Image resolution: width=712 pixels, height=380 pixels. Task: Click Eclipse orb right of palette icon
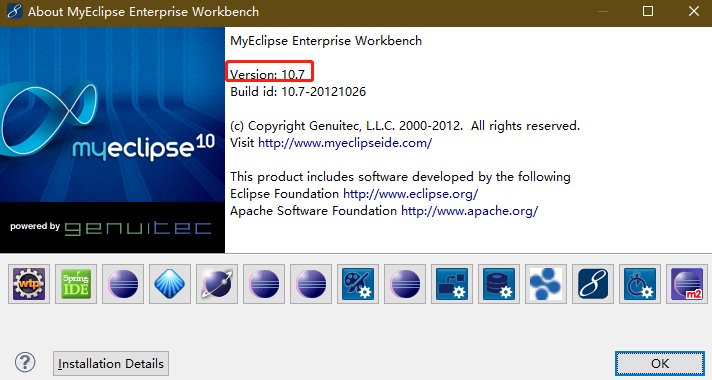[405, 284]
